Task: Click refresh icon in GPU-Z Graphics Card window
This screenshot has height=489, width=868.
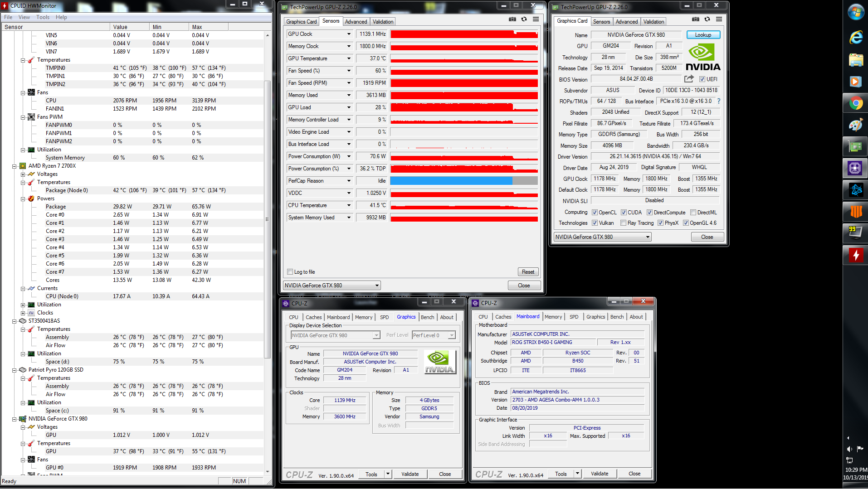Action: (x=707, y=19)
